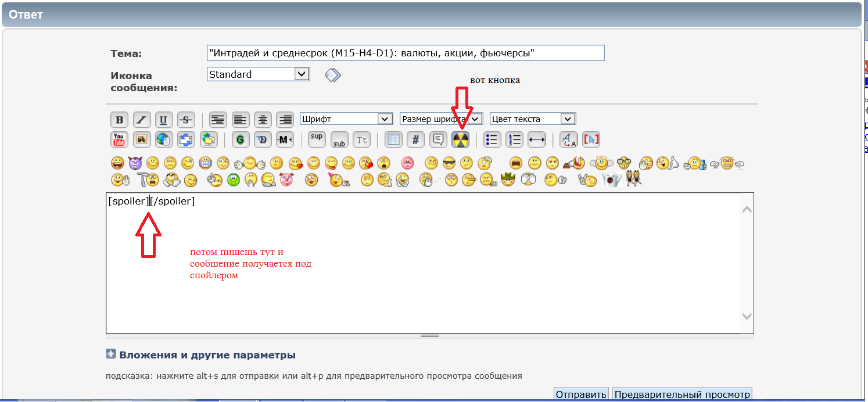
Task: Toggle strikethrough formatting button
Action: tap(185, 120)
